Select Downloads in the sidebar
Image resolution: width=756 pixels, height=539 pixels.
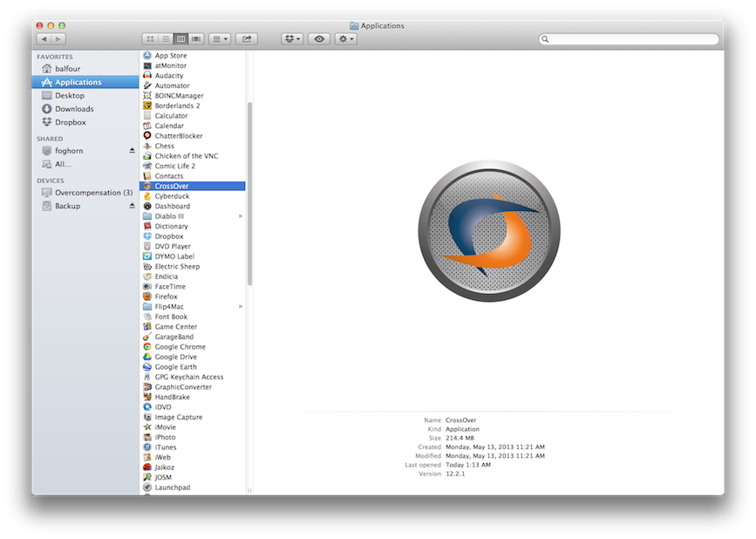pyautogui.click(x=74, y=109)
